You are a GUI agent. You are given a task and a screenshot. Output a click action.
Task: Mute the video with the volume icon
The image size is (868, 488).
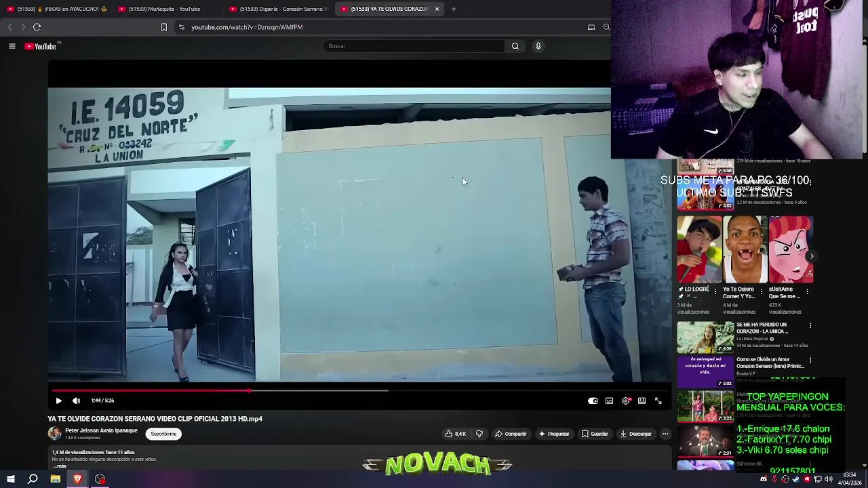click(77, 401)
